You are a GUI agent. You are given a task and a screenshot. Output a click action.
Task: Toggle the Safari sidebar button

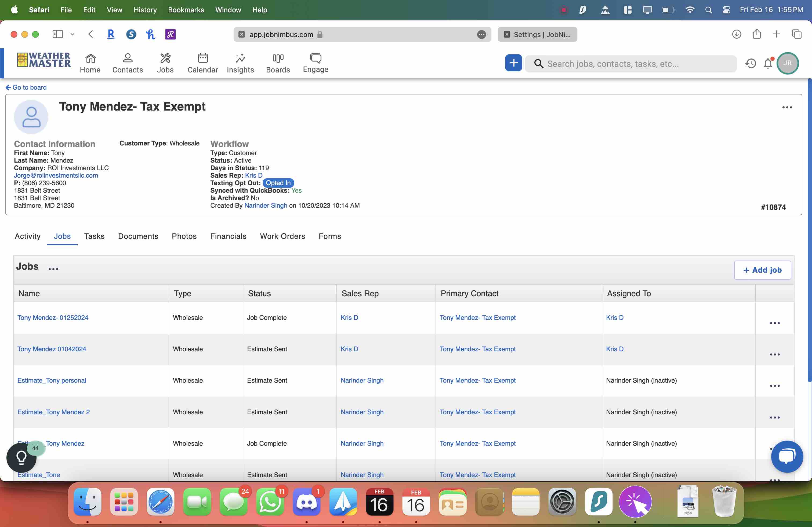click(57, 34)
